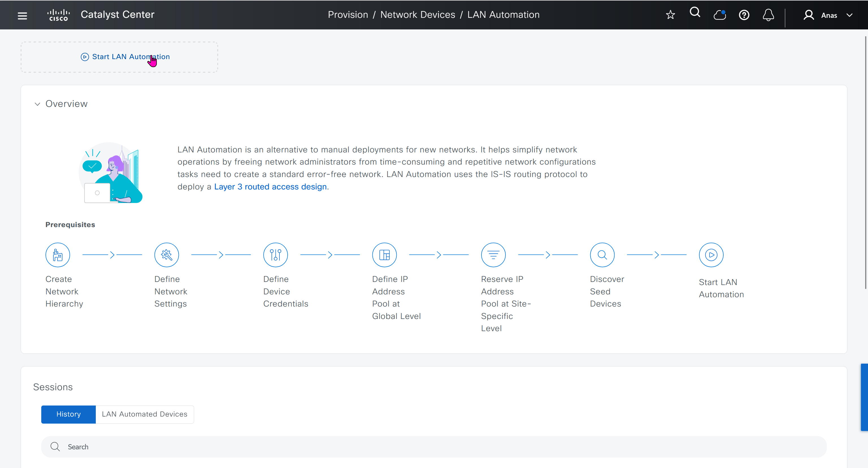Click the cloud status icon
The height and width of the screenshot is (468, 868).
[x=719, y=15]
